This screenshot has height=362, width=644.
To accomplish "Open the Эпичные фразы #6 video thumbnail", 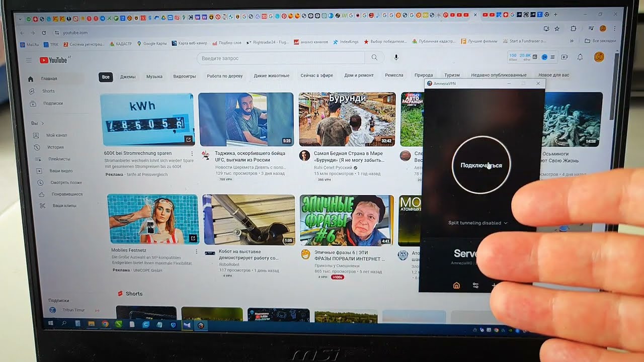I will (347, 220).
